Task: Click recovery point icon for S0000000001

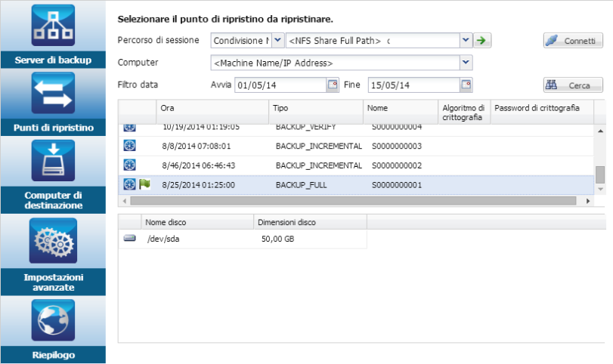Action: point(130,184)
